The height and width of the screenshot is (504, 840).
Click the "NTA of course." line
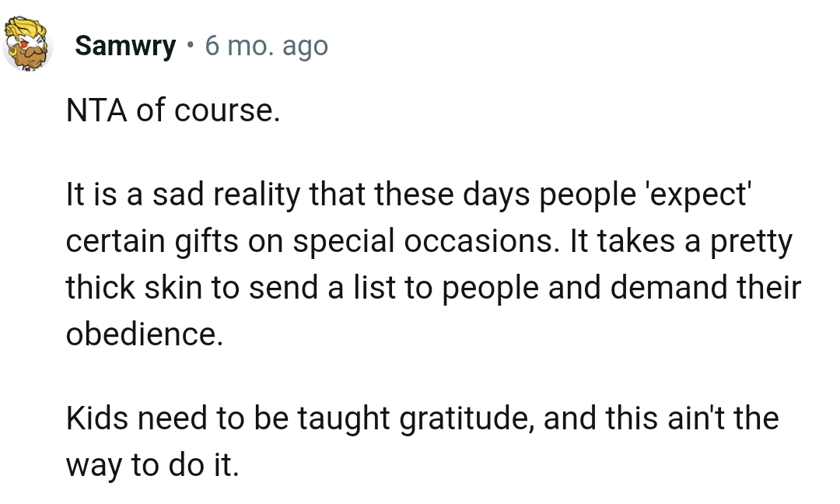[172, 112]
